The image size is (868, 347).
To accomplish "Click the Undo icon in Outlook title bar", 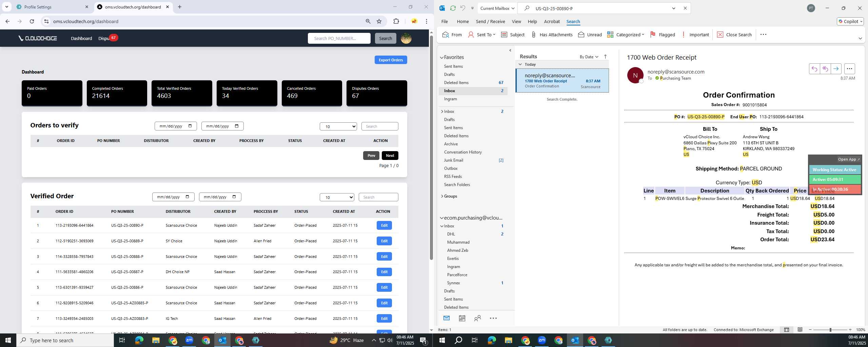I will coord(462,8).
